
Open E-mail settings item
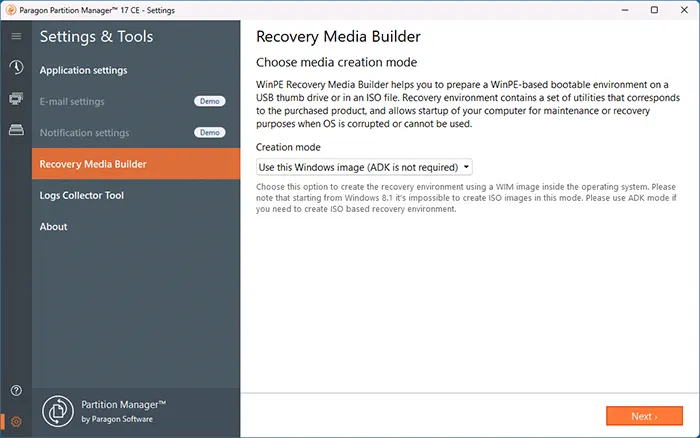(136, 101)
